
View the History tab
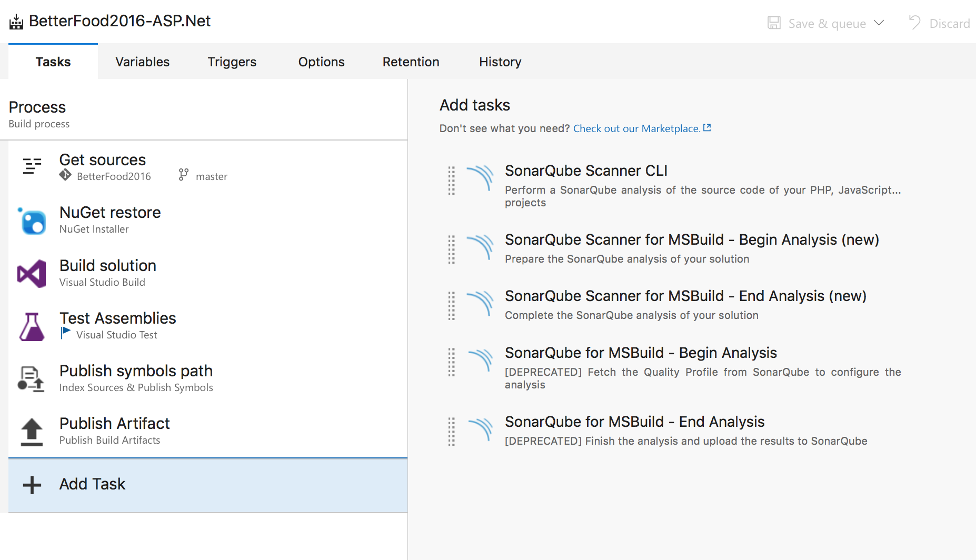point(500,62)
